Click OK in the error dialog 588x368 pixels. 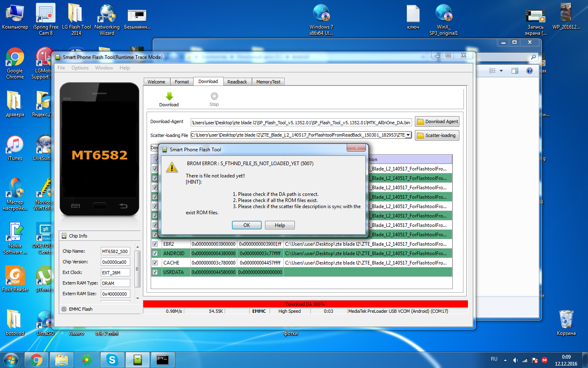pyautogui.click(x=247, y=225)
